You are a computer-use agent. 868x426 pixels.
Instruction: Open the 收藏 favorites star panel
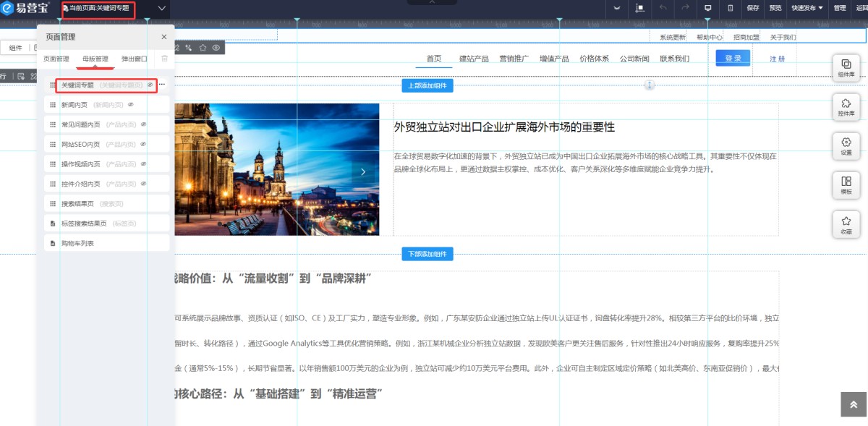[x=846, y=224]
